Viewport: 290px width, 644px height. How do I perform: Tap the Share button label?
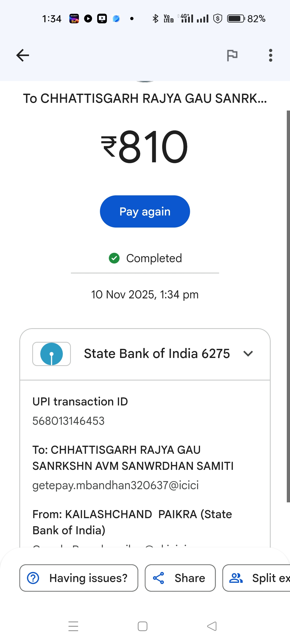pos(190,578)
